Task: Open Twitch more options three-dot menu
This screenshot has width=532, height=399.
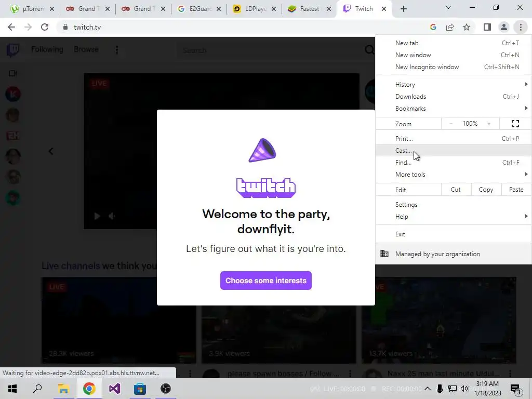Action: [x=117, y=50]
